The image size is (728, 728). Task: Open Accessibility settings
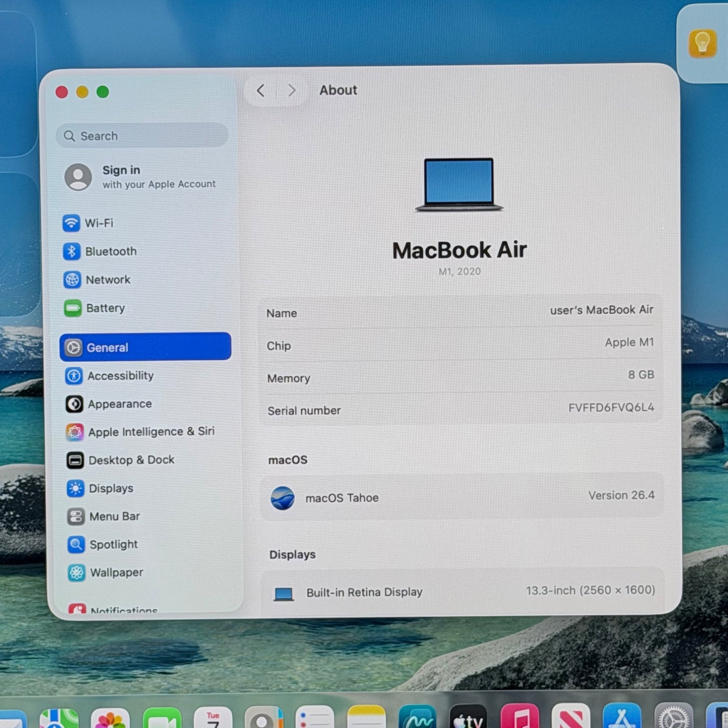120,376
